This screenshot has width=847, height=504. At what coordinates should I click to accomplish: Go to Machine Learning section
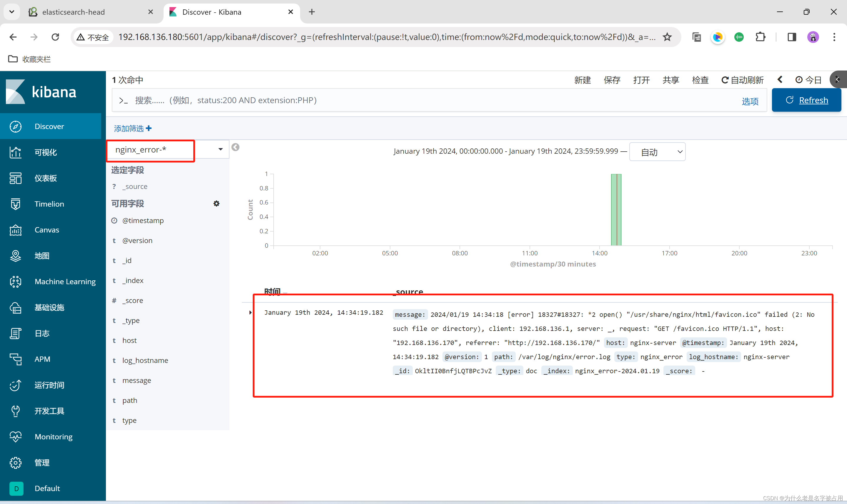pos(65,282)
